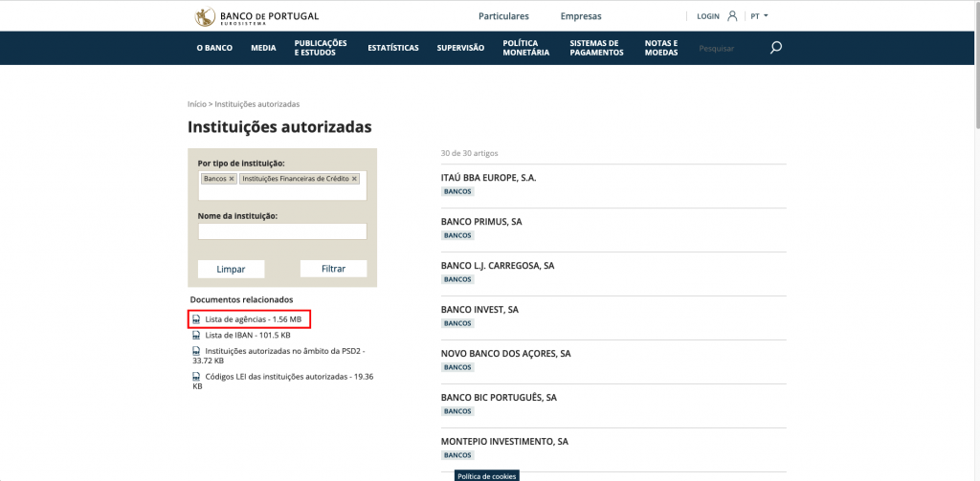This screenshot has width=980, height=481.
Task: Switch to Empresas section
Action: (x=581, y=16)
